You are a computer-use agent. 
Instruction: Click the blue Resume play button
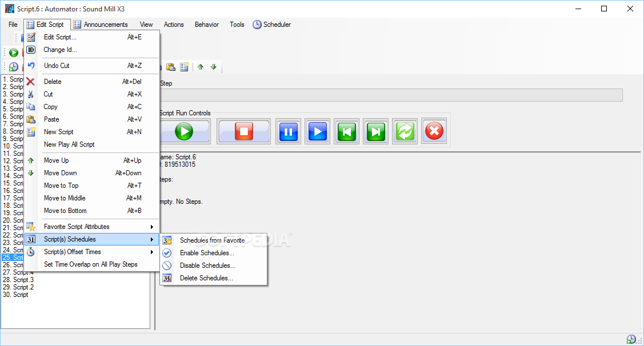[x=318, y=131]
